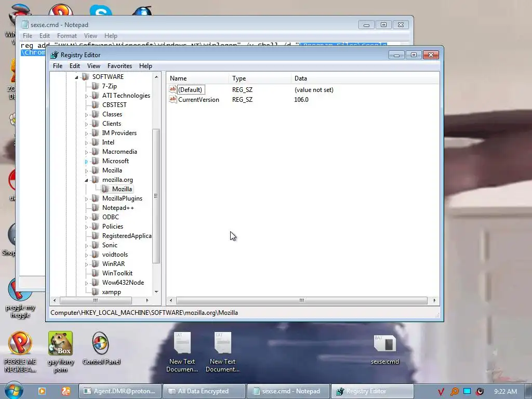The image size is (532, 399).
Task: Click the red V system tray icon
Action: pos(441,392)
